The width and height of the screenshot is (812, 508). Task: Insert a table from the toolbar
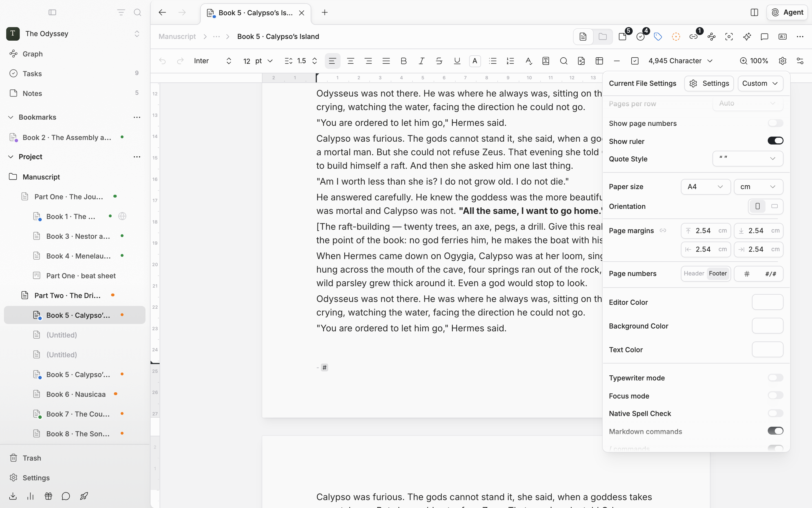599,61
